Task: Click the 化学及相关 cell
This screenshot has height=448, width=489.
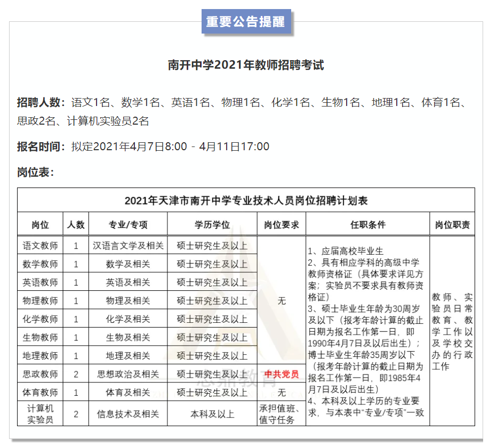Action: pyautogui.click(x=128, y=319)
